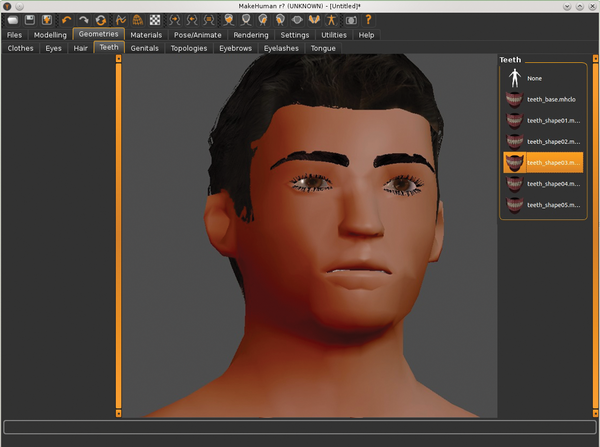Redo the last undone action
Viewport: 600px width, 447px height.
tap(83, 20)
